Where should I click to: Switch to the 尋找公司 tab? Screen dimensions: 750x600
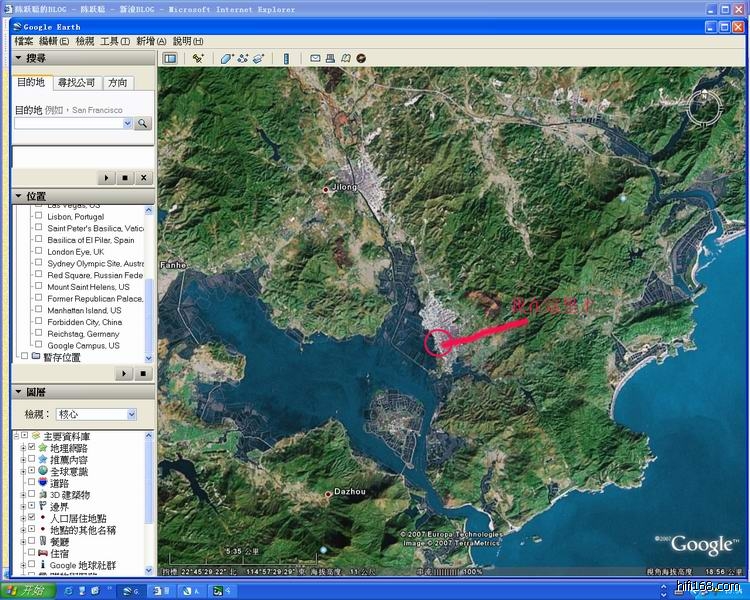77,83
